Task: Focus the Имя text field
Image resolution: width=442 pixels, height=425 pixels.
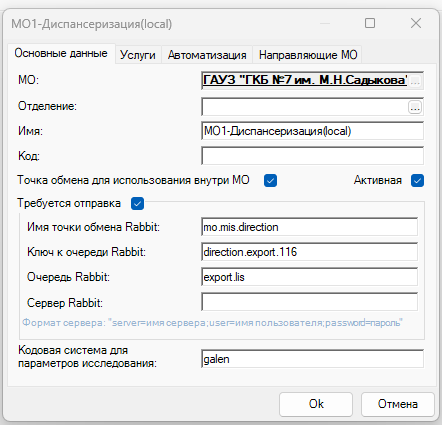Action: click(312, 131)
